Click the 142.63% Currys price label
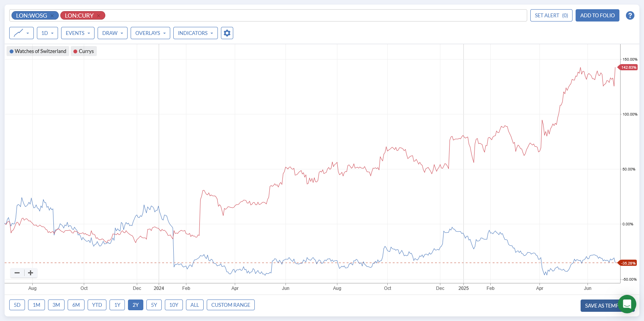Image resolution: width=644 pixels, height=321 pixels. click(629, 67)
